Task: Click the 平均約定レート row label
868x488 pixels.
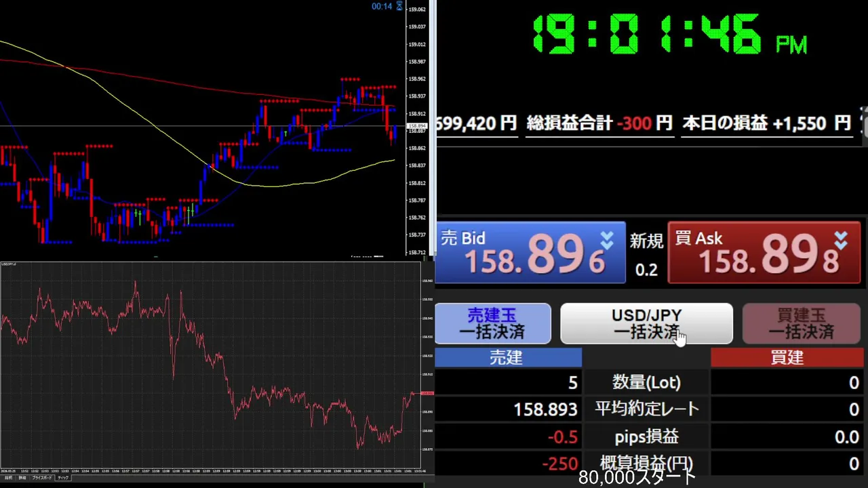Action: pos(646,409)
